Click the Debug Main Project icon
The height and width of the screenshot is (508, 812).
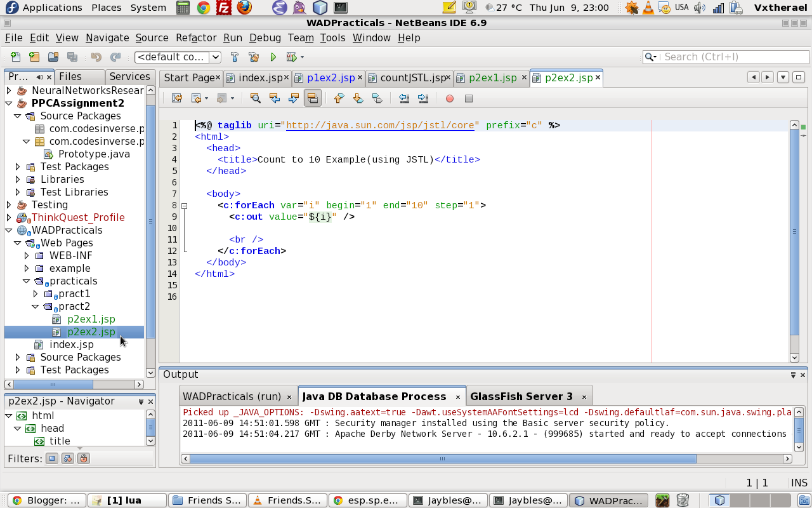pos(291,57)
